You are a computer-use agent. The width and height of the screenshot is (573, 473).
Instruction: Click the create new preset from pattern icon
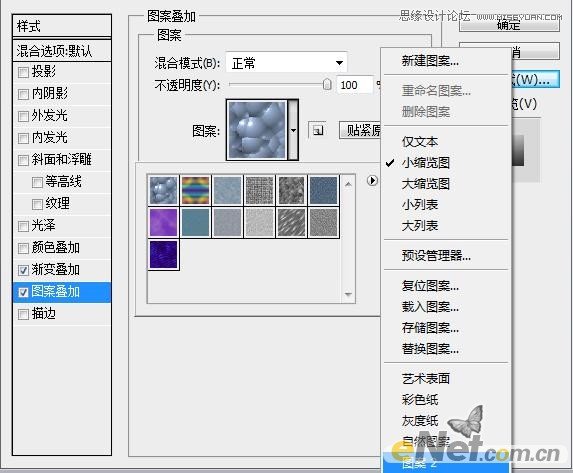317,130
